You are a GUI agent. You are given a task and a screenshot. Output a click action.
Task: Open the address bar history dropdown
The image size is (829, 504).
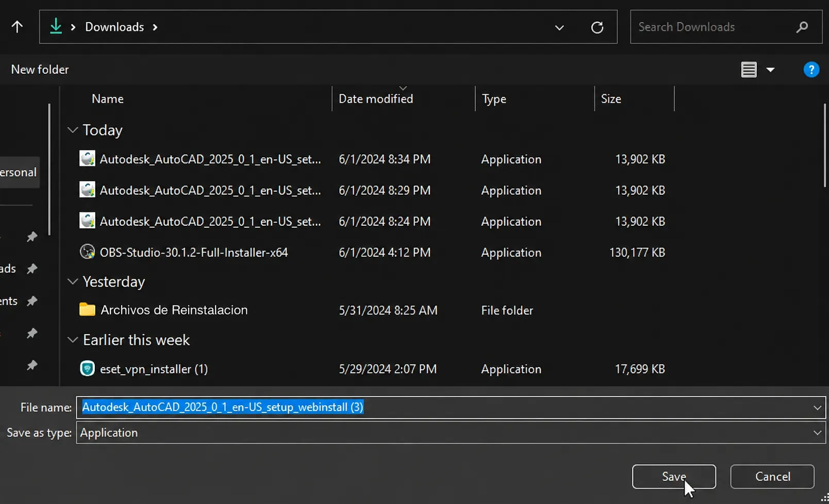(x=559, y=27)
